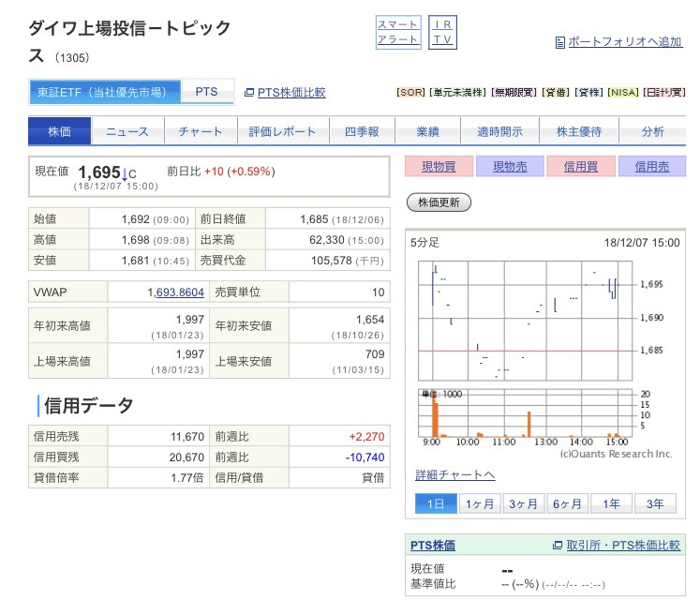The width and height of the screenshot is (700, 600).
Task: Refresh quotes with 株価更新 button
Action: [x=439, y=202]
